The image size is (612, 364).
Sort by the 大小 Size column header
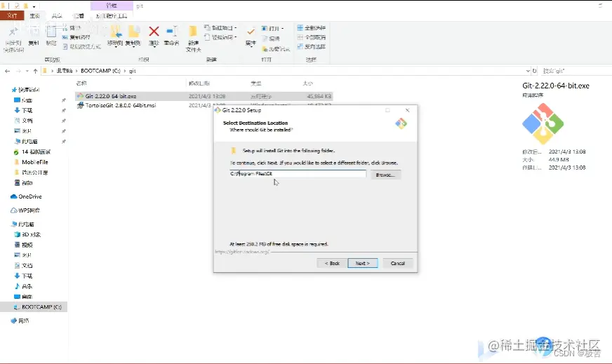pyautogui.click(x=308, y=83)
